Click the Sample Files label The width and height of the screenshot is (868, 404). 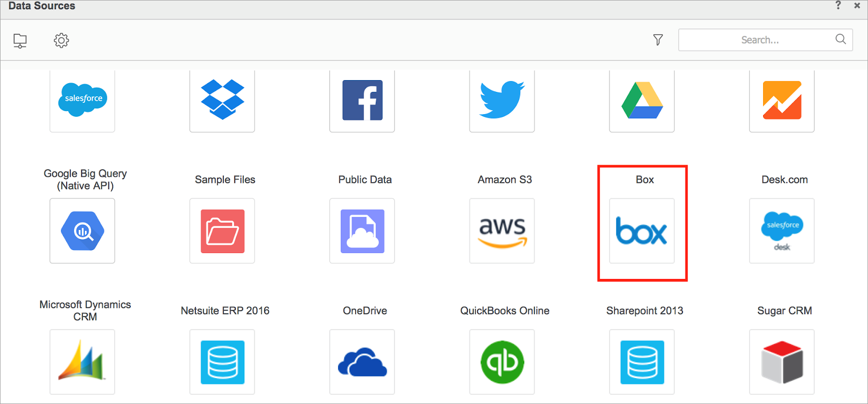(225, 180)
